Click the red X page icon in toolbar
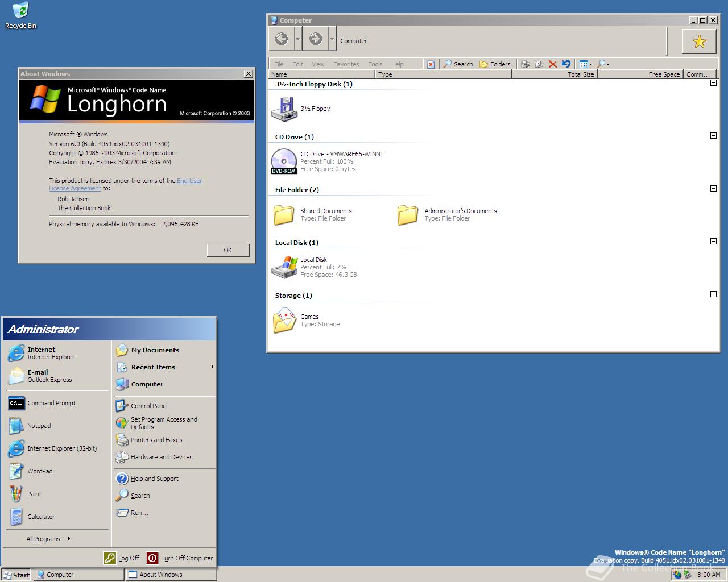The image size is (728, 582). pos(431,64)
